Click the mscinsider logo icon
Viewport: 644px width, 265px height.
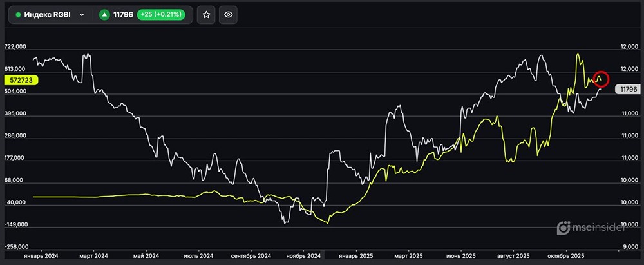(x=565, y=227)
